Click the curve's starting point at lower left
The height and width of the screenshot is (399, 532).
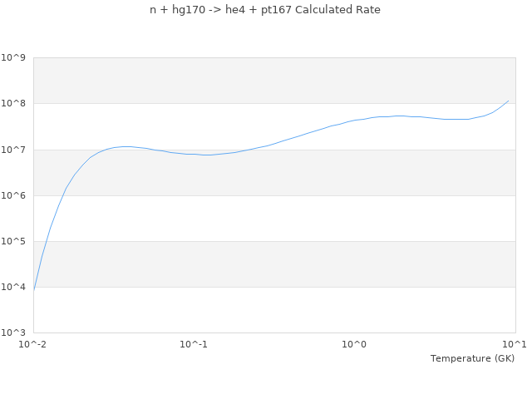(34, 288)
